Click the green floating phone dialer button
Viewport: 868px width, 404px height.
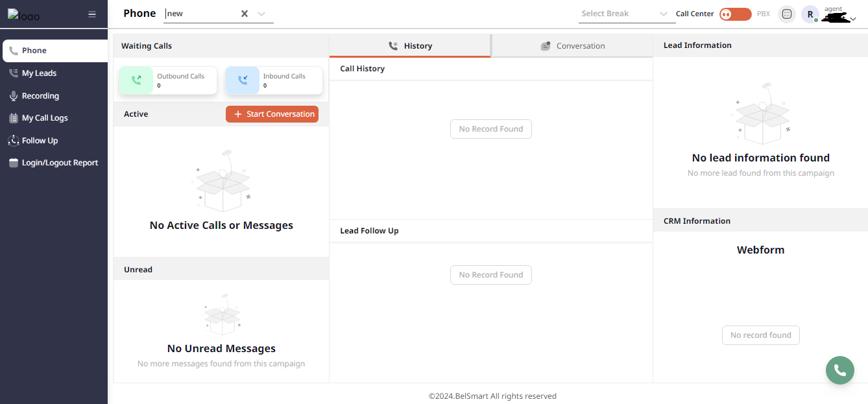pyautogui.click(x=839, y=370)
